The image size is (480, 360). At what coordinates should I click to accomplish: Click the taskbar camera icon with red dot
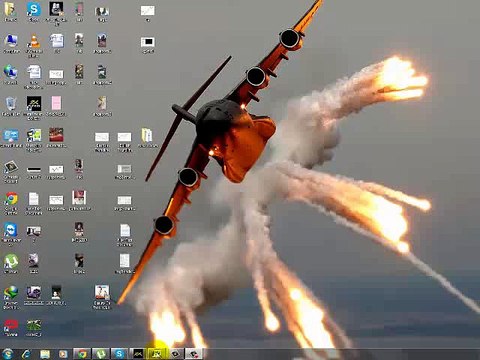[x=194, y=354]
